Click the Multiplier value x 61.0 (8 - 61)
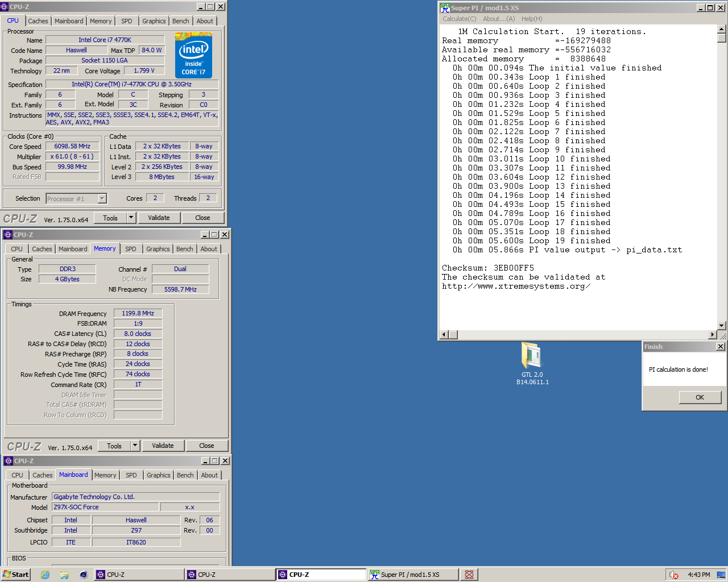The height and width of the screenshot is (582, 728). [72, 156]
